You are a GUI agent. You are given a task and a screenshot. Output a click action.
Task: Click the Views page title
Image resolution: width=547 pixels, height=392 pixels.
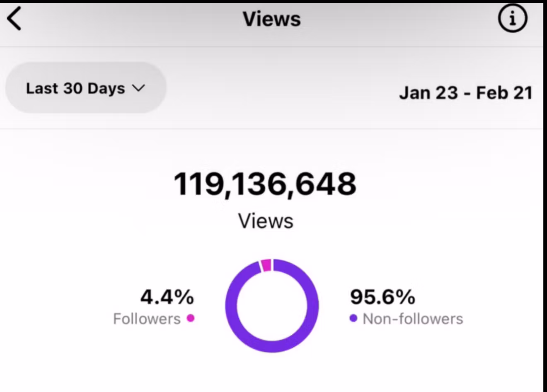click(x=271, y=19)
